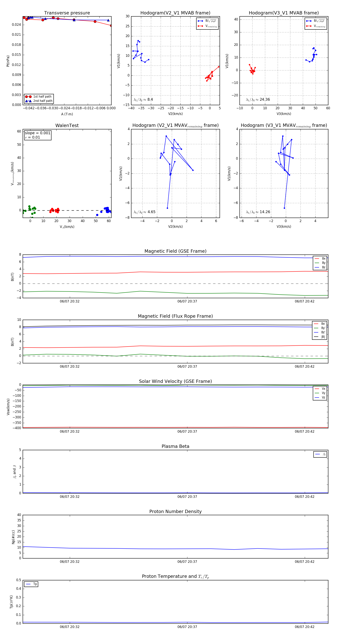This screenshot has width=351, height=644.
Task: Click Vremaining legend entry in V3_V1 MVAB hodogram
Action: [x=316, y=26]
